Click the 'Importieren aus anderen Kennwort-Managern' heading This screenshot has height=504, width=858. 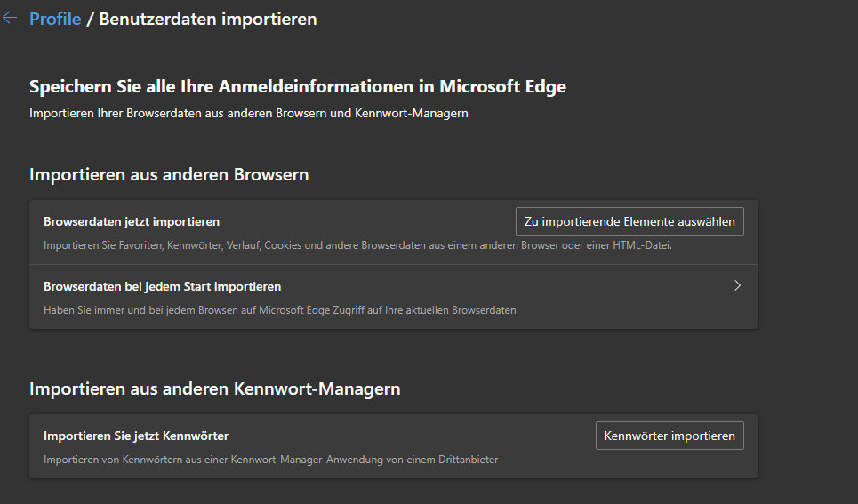pos(214,388)
